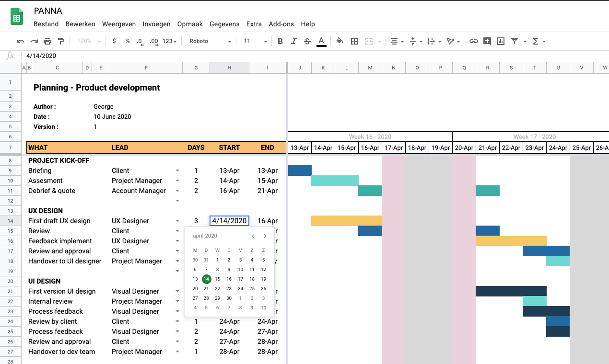Insert a chart using toolbar icon
This screenshot has width=609, height=364.
[501, 41]
